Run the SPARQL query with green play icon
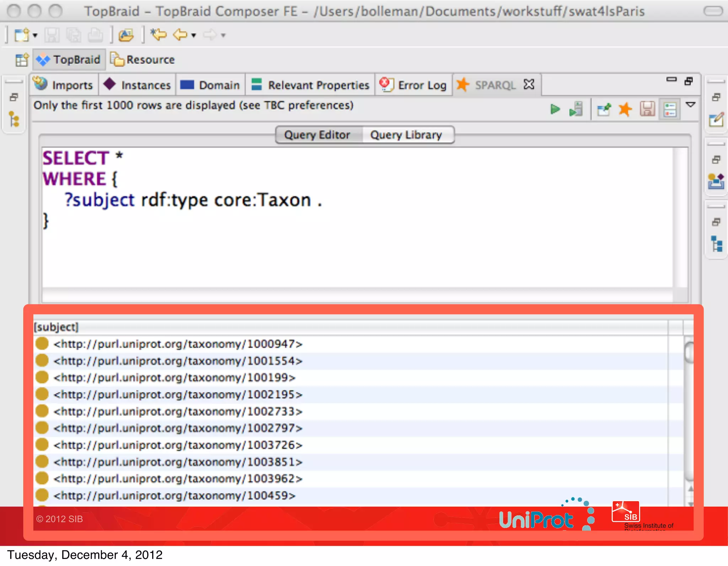The image size is (728, 566). click(555, 109)
